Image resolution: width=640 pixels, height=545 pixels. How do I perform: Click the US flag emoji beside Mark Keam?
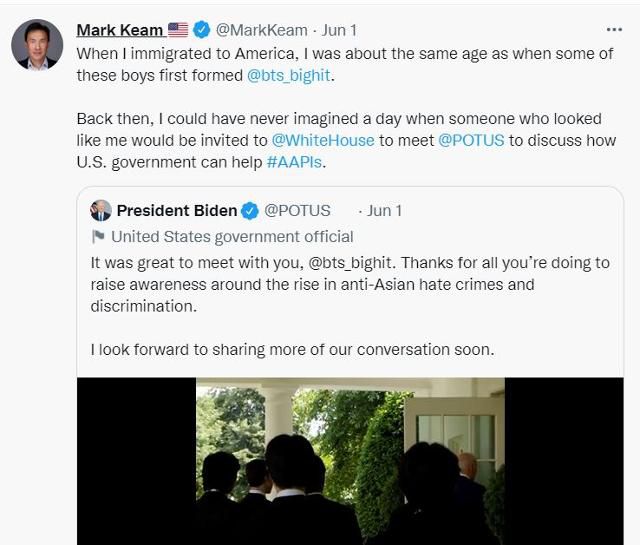pos(178,30)
